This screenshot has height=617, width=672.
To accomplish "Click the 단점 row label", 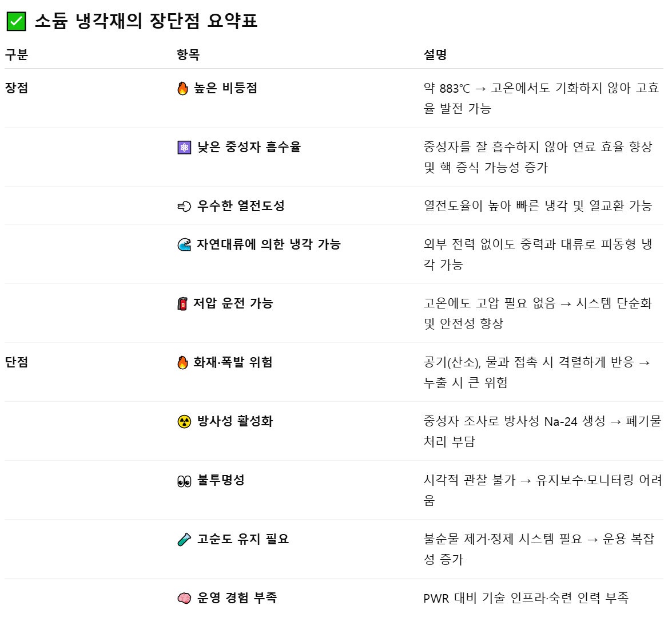I will point(16,362).
